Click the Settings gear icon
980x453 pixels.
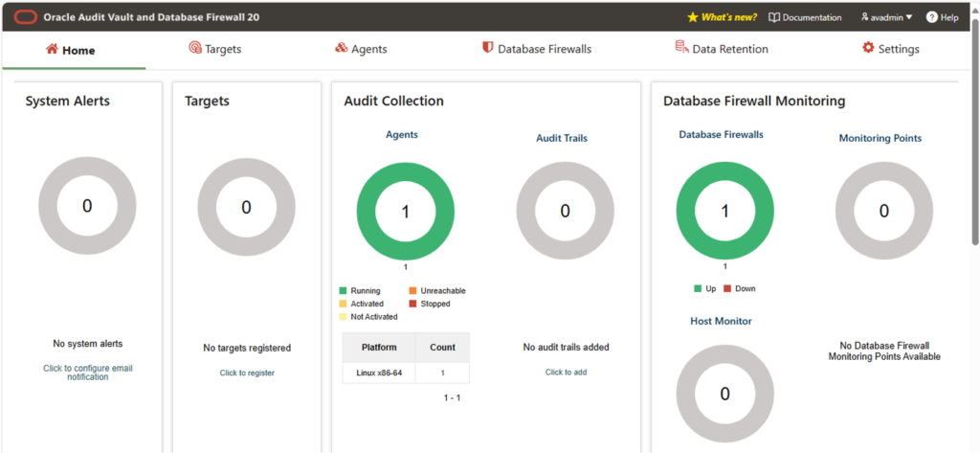868,48
